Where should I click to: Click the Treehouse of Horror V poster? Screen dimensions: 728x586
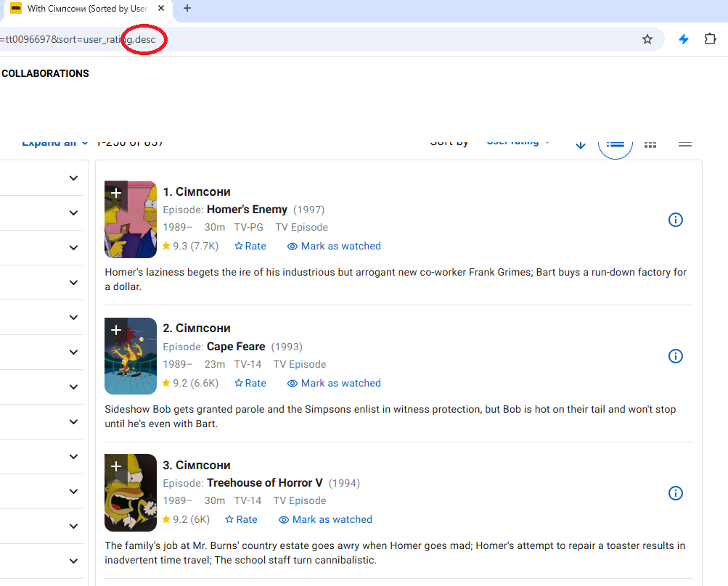(x=131, y=492)
